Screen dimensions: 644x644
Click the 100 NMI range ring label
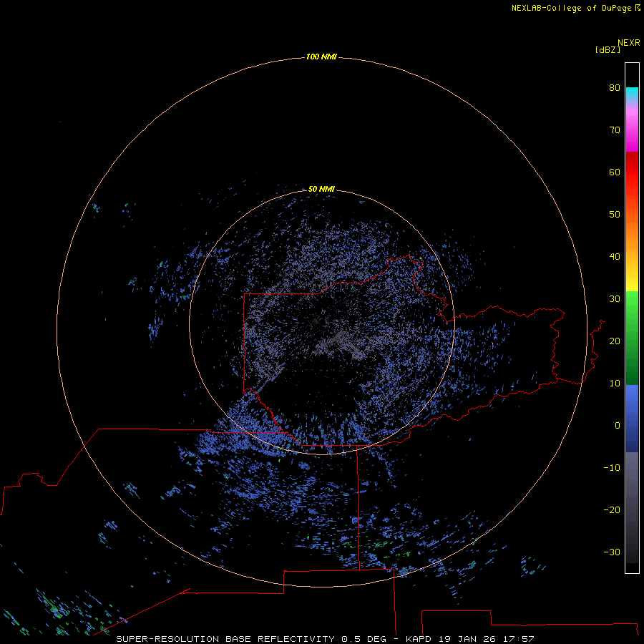pos(321,57)
